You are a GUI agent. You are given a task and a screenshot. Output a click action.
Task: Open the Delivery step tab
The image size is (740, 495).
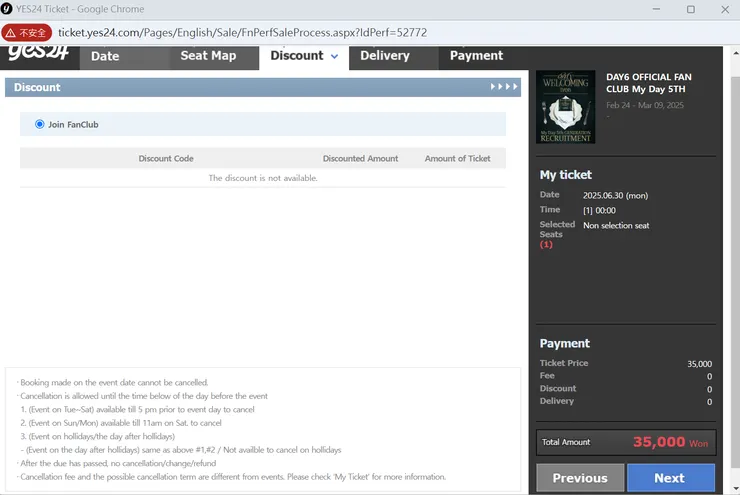click(394, 58)
